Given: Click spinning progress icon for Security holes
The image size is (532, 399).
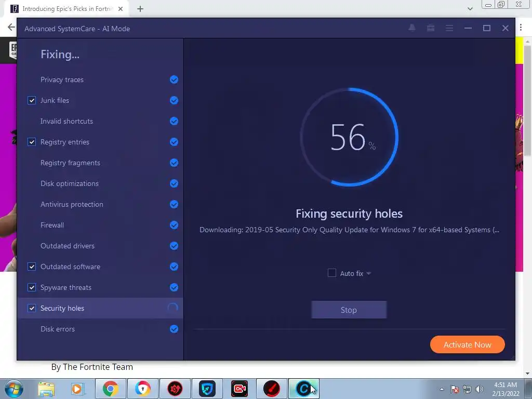Looking at the screenshot, I should (172, 308).
